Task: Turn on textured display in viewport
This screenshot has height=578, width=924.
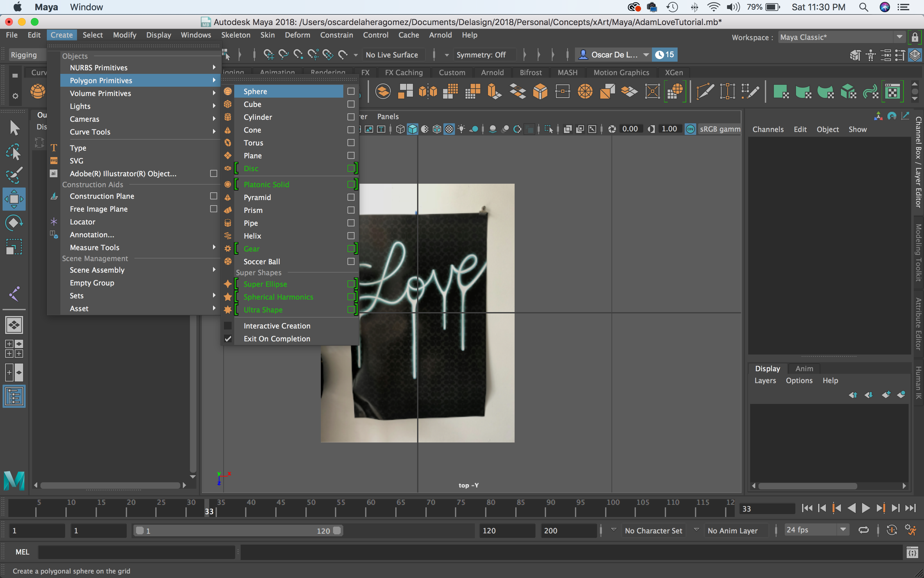Action: tap(449, 129)
